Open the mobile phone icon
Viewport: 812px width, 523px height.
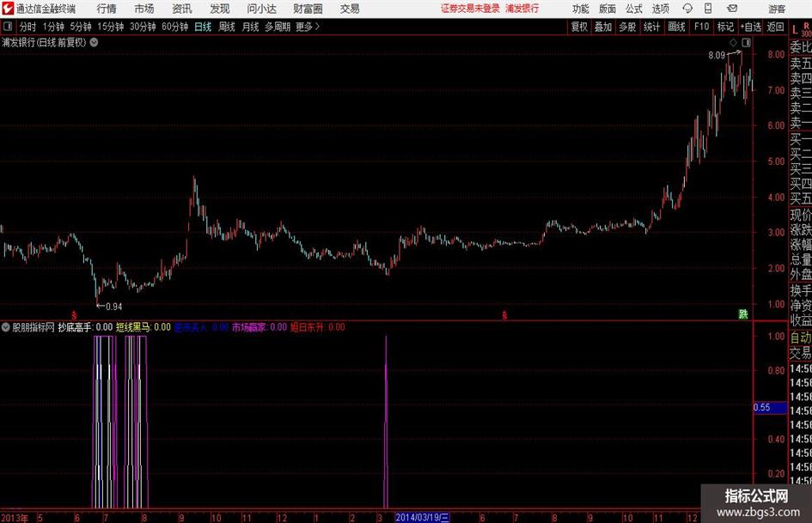[708, 9]
